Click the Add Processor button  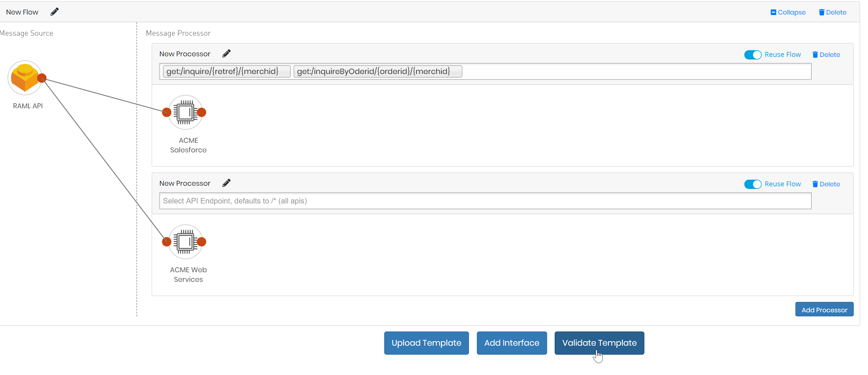coord(824,310)
